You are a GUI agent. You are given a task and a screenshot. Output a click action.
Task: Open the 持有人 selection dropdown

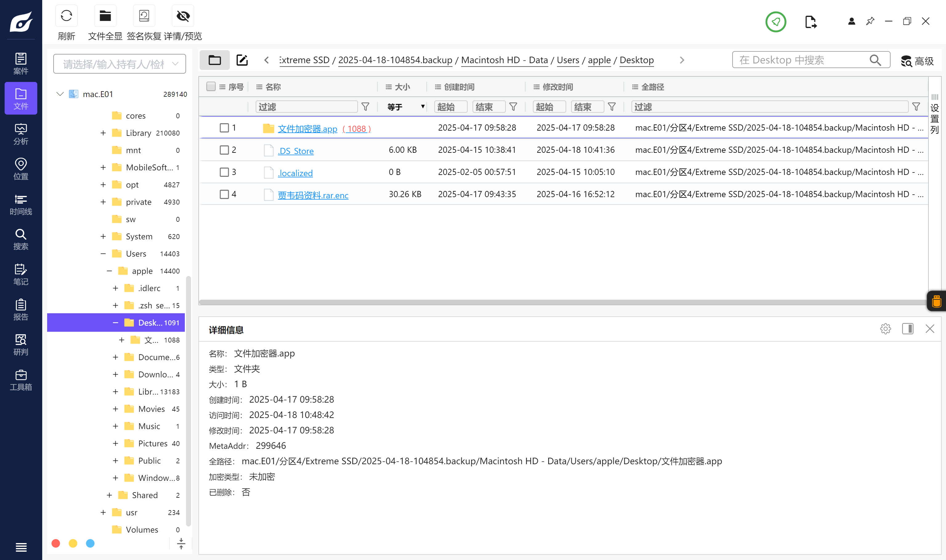click(x=120, y=64)
